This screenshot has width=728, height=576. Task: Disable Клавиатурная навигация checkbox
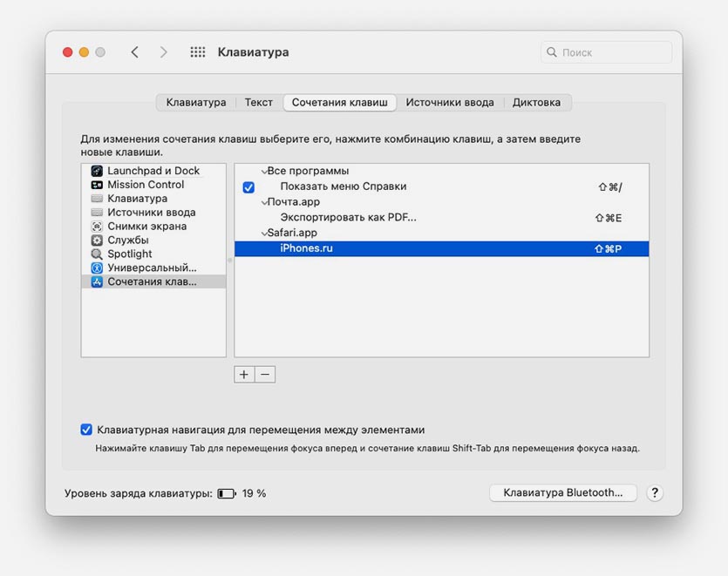86,430
